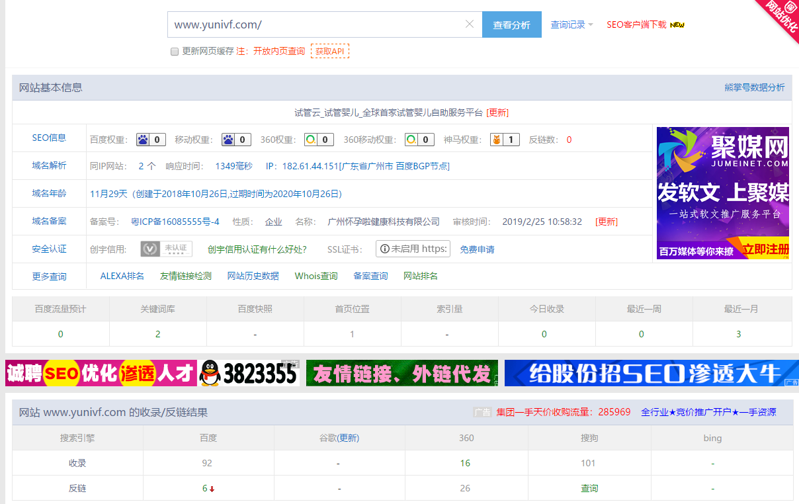Image resolution: width=799 pixels, height=504 pixels.
Task: Click the 网站优化 corner ribbon
Action: coord(780,18)
